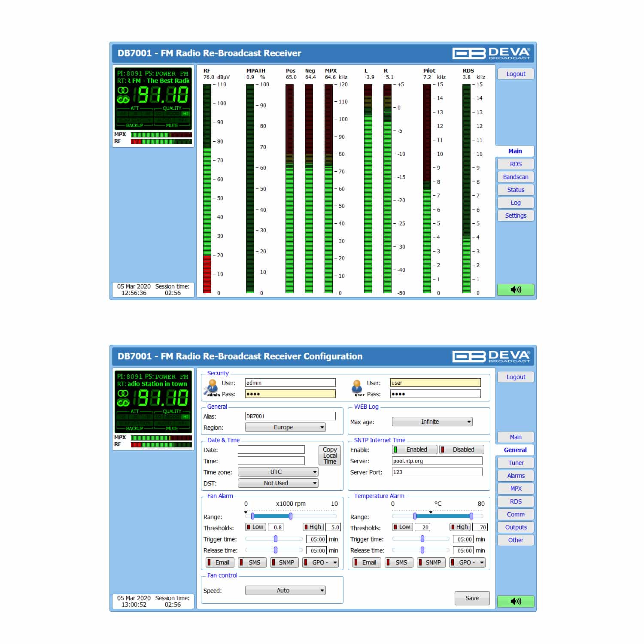Click the SNTP Server field pool.ntp.org
This screenshot has width=644, height=644.
tap(437, 461)
